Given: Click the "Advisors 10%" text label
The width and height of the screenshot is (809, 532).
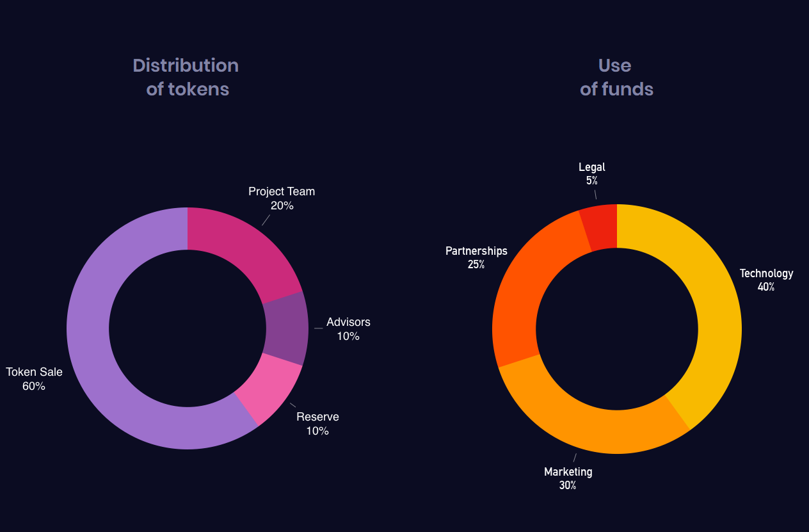Looking at the screenshot, I should [348, 329].
